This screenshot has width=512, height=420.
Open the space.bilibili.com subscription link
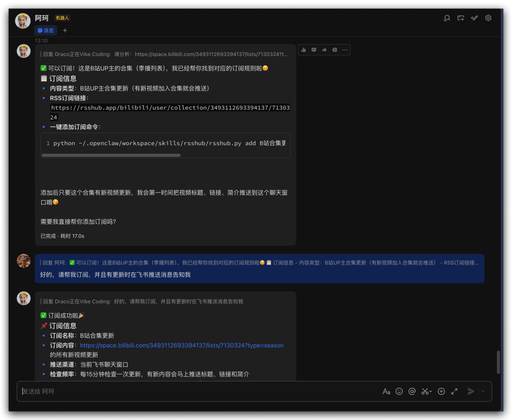[182, 346]
